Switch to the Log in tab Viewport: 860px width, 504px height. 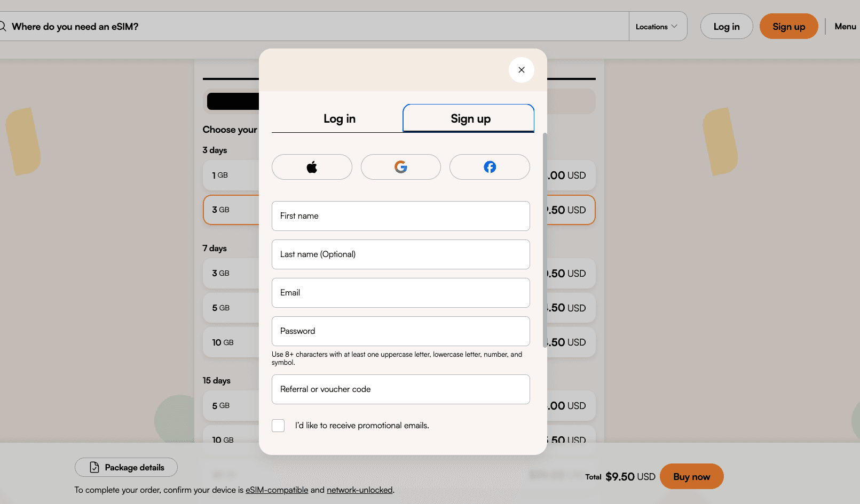pos(339,118)
